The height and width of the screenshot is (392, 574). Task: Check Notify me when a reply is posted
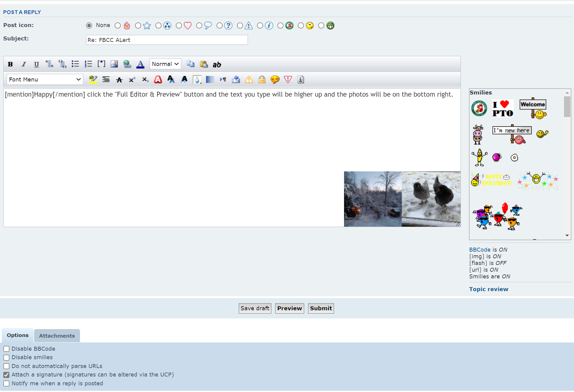[x=6, y=383]
